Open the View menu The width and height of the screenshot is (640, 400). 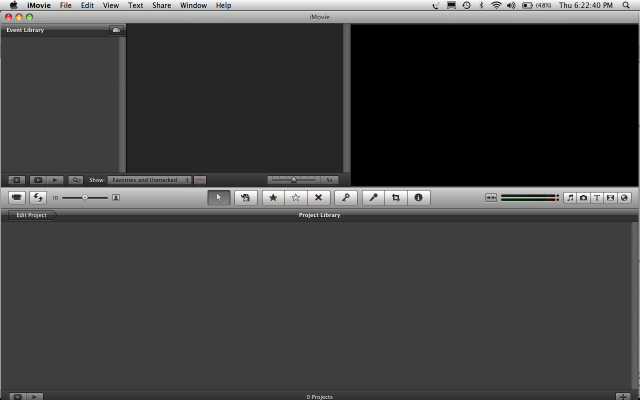(111, 5)
